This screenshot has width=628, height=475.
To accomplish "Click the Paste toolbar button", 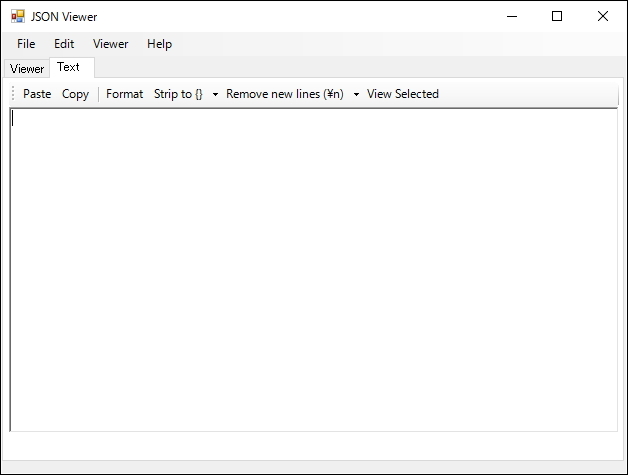I will [x=37, y=94].
